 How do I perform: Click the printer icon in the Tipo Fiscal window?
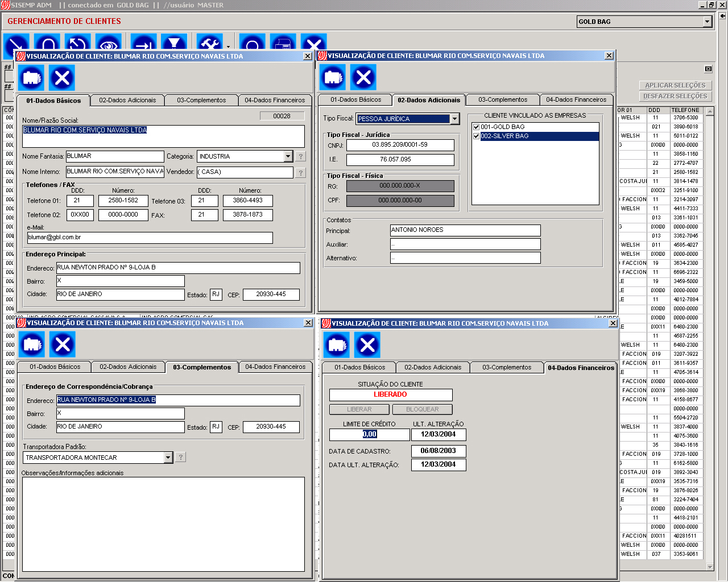(333, 77)
